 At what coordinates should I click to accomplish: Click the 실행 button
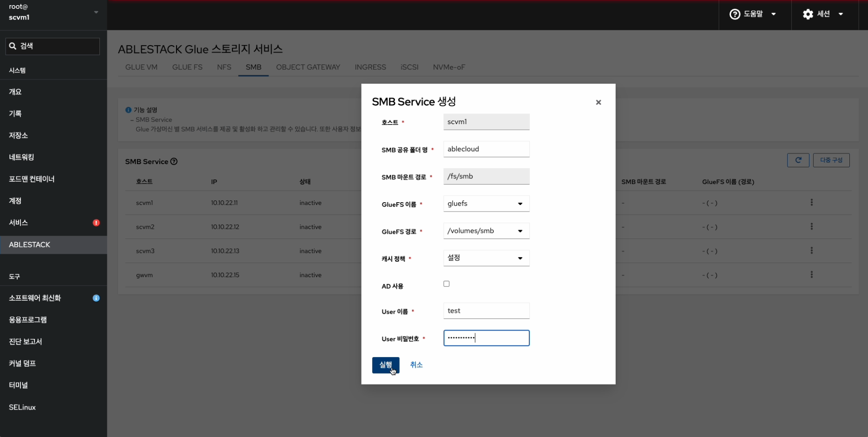click(x=385, y=365)
